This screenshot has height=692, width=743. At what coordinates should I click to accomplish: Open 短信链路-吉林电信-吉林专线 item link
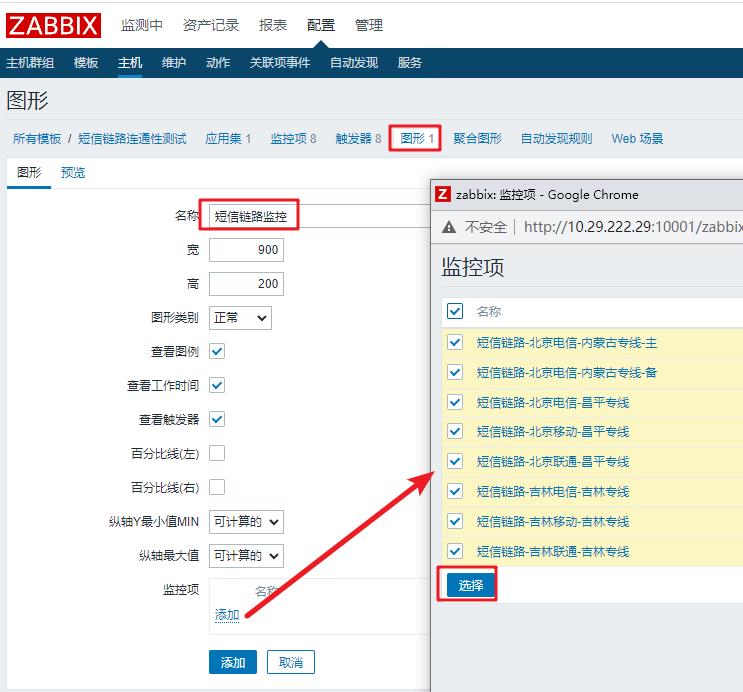click(552, 491)
